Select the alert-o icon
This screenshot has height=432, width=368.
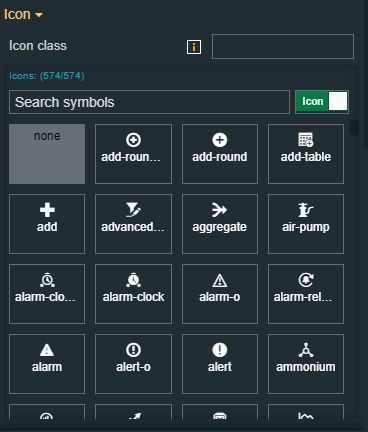[x=133, y=364]
